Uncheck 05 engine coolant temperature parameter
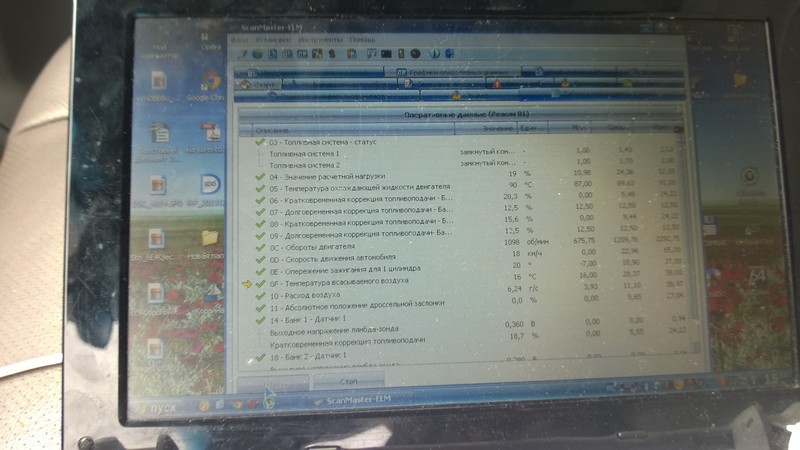This screenshot has width=800, height=450. click(x=258, y=187)
